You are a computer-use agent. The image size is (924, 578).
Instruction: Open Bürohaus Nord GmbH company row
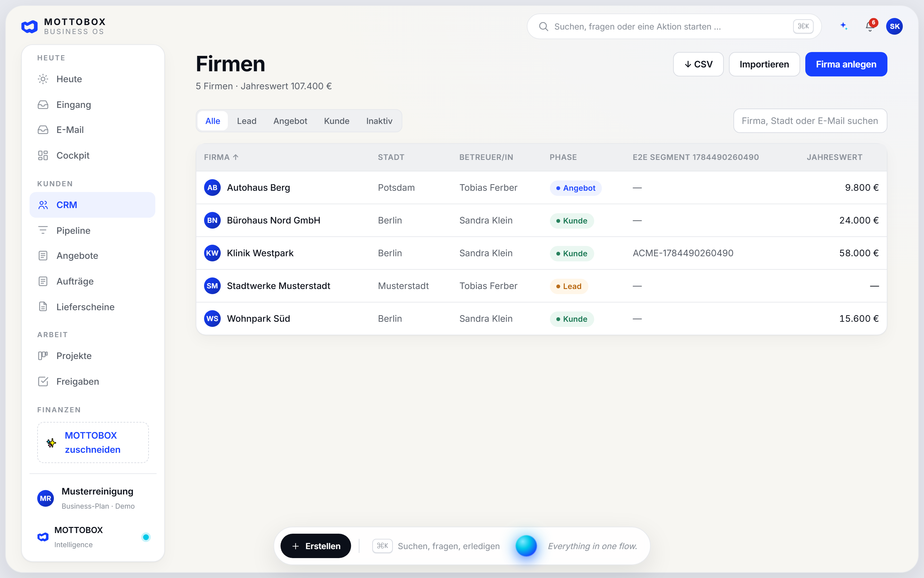(x=542, y=221)
